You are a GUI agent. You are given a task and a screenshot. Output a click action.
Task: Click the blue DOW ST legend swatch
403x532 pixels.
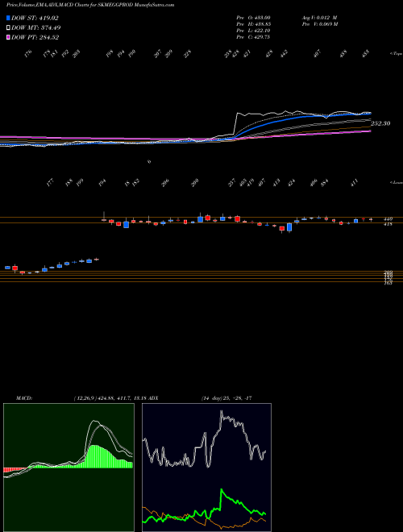(x=8, y=18)
